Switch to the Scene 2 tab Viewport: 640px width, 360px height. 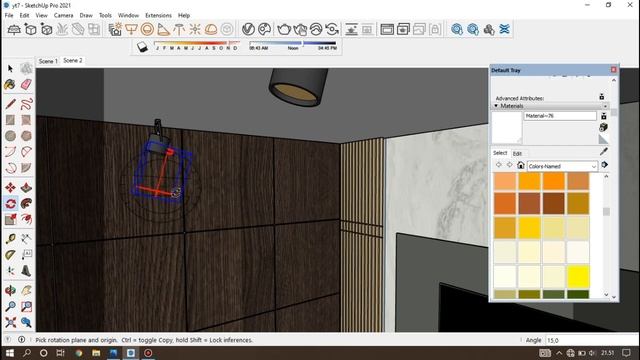[73, 60]
